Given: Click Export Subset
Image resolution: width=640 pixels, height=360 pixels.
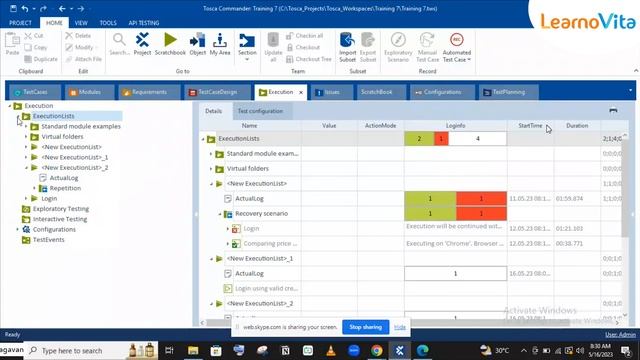Looking at the screenshot, I should coord(368,47).
